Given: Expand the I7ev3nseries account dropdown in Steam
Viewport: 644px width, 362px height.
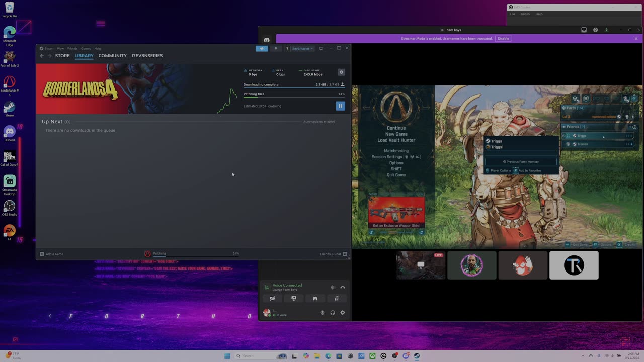Looking at the screenshot, I should point(302,49).
